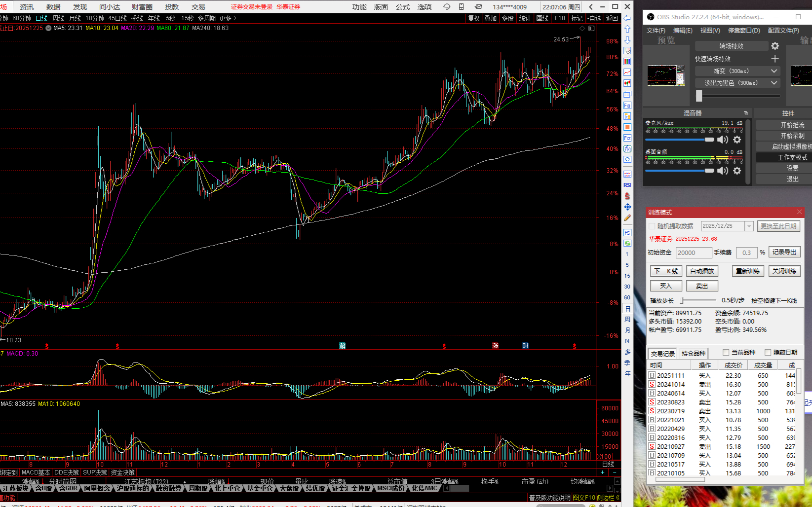Open 桌面音频 gear settings icon

737,171
